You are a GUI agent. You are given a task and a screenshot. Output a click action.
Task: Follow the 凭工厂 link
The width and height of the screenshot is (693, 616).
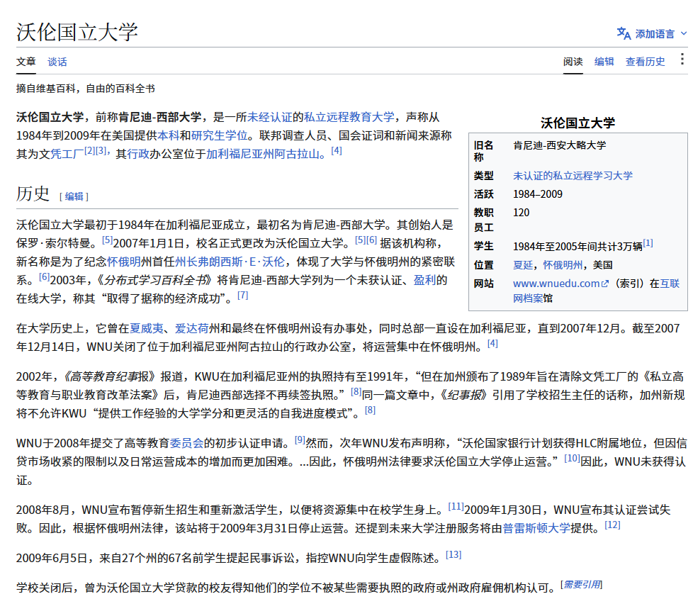point(67,155)
